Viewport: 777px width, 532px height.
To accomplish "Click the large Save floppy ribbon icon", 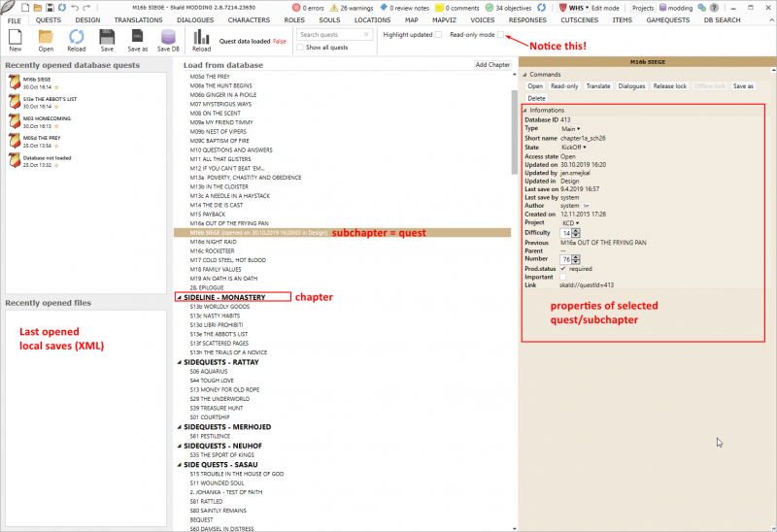I will tap(107, 37).
